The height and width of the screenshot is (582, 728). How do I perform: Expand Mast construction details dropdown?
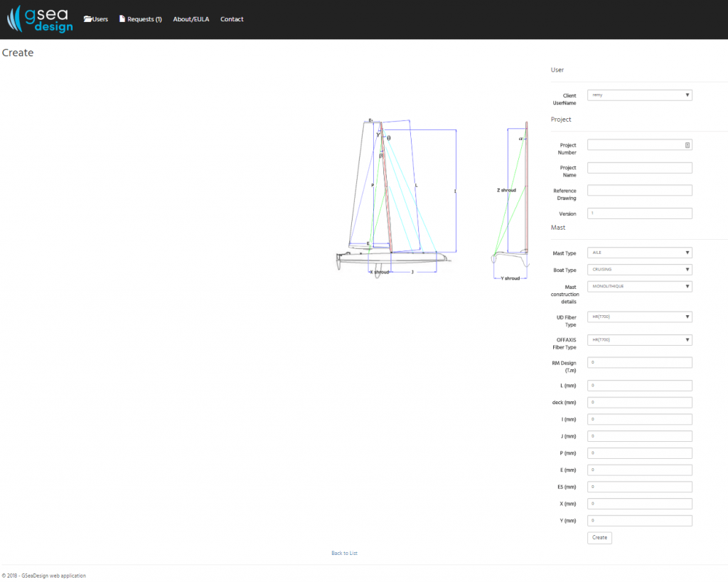[x=639, y=287]
